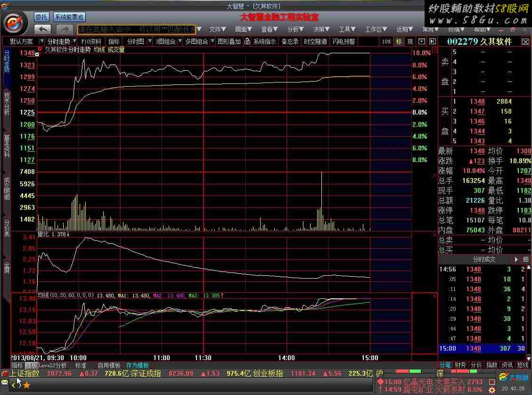The height and width of the screenshot is (395, 532).
Task: Click the settings gear on the chart corner
Action: [x=37, y=54]
